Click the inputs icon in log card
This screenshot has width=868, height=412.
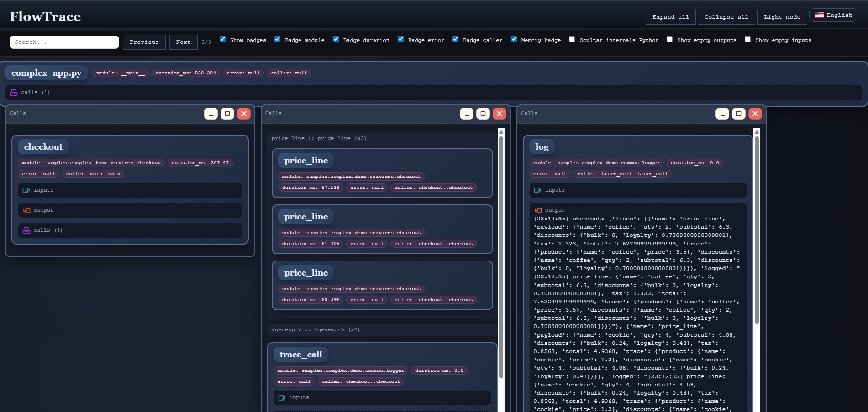[538, 190]
